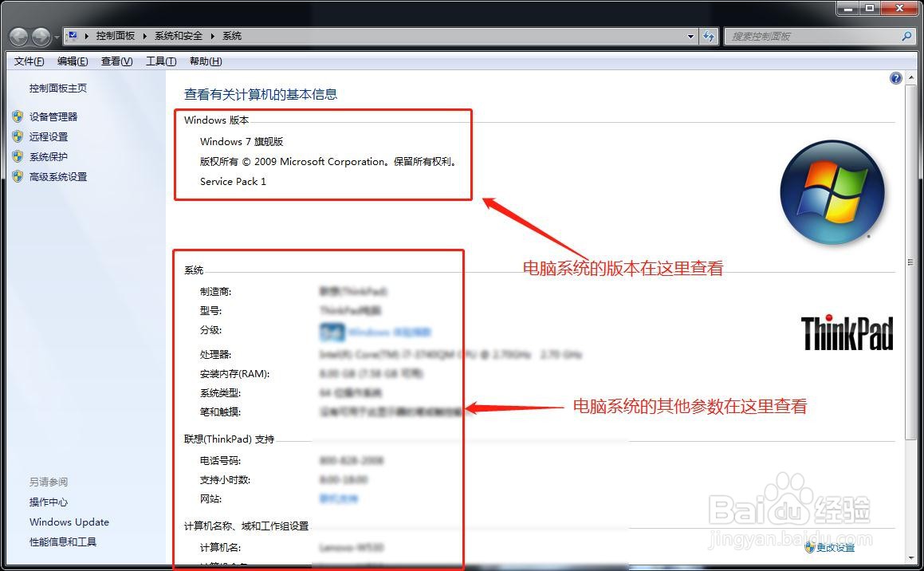Click the shield icon beside 高级系统设置
924x571 pixels.
pos(18,177)
